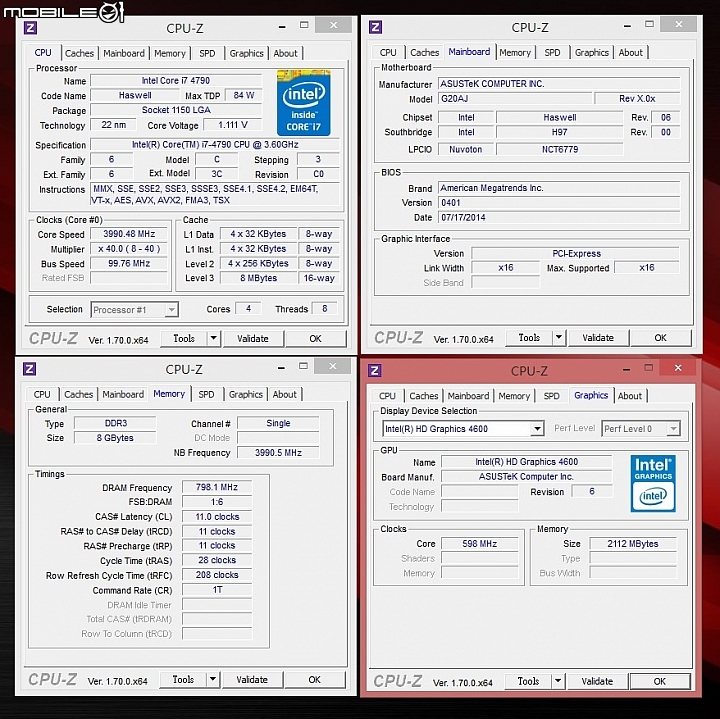
Task: Close the Memory tab window
Action: 333,366
